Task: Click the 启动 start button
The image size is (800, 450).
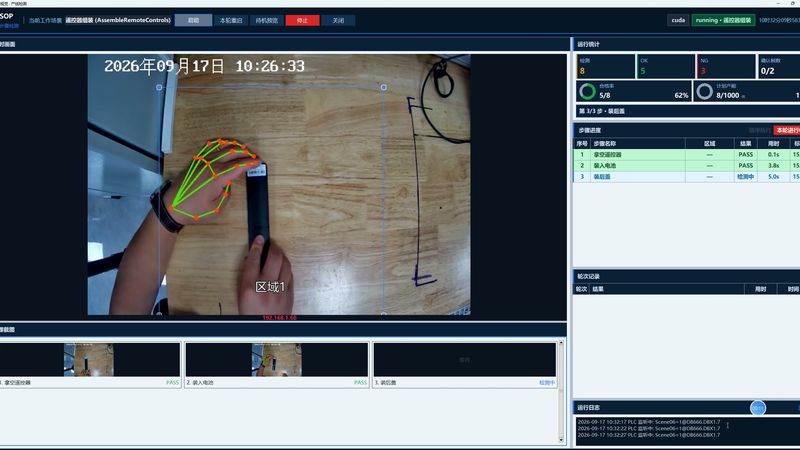Action: point(193,20)
